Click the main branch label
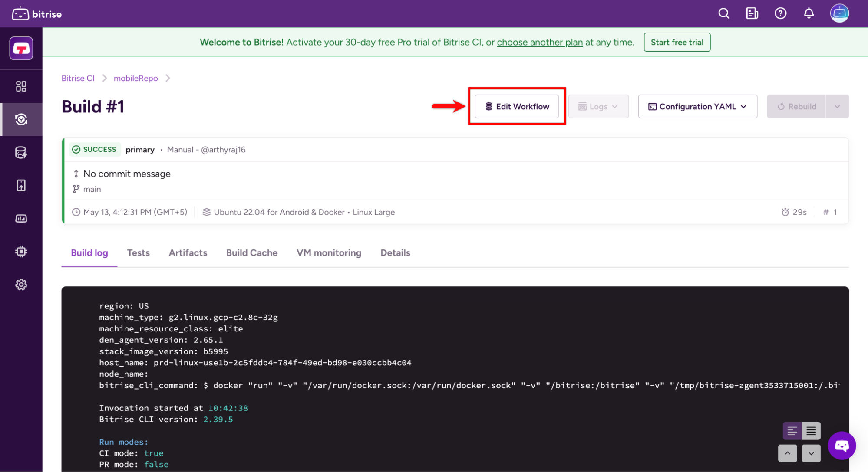The width and height of the screenshot is (868, 472). click(92, 189)
